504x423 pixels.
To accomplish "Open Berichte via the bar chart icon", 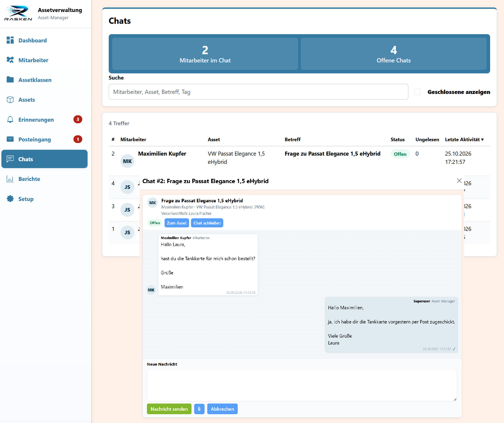I will click(x=10, y=179).
